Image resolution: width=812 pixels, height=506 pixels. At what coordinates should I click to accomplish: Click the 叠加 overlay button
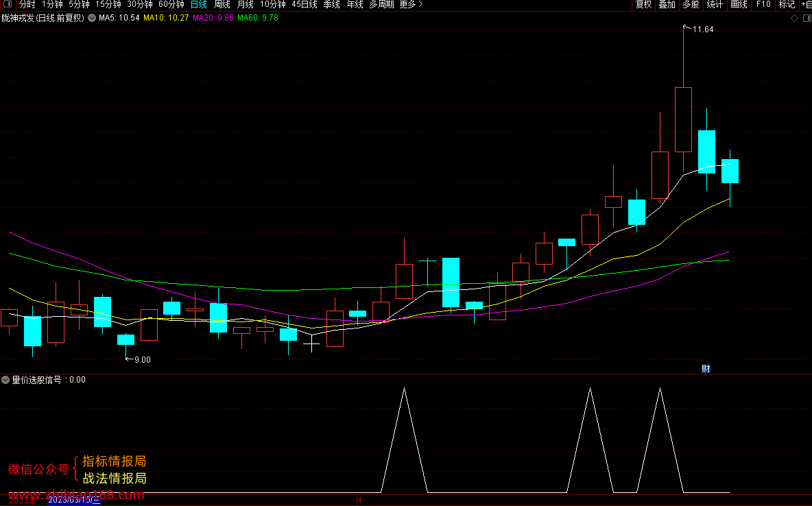coord(667,5)
